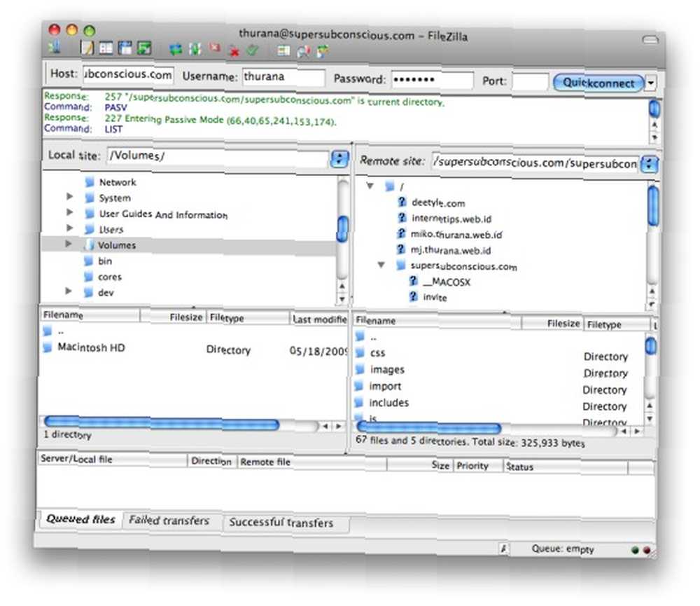Image resolution: width=700 pixels, height=606 pixels.
Task: Click the Password field
Action: click(x=432, y=80)
